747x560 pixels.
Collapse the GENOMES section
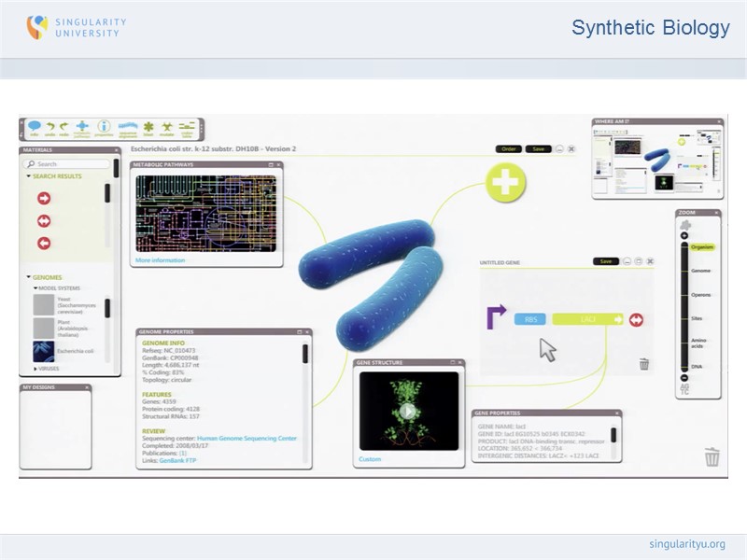29,276
